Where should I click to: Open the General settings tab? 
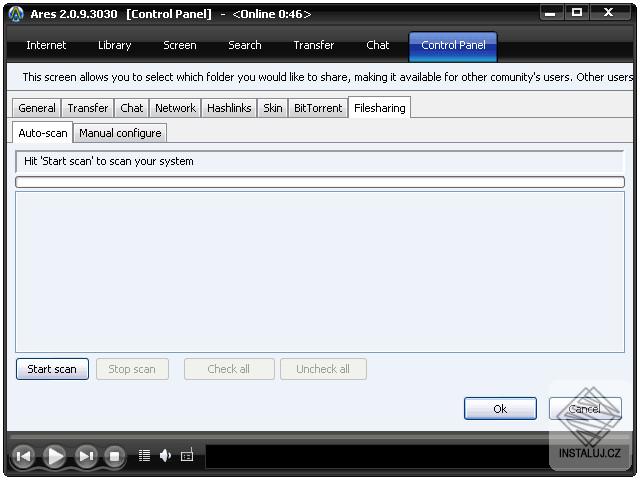pos(37,108)
